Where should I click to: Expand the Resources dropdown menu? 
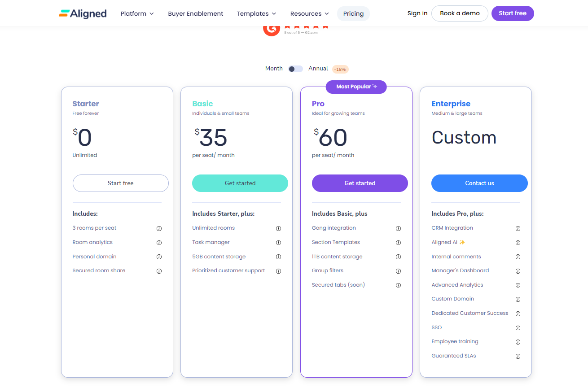click(309, 13)
